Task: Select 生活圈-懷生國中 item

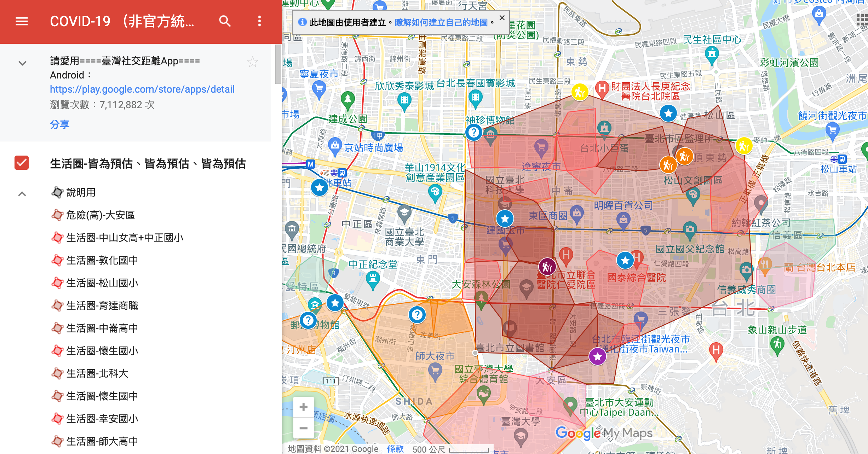Action: [x=102, y=396]
